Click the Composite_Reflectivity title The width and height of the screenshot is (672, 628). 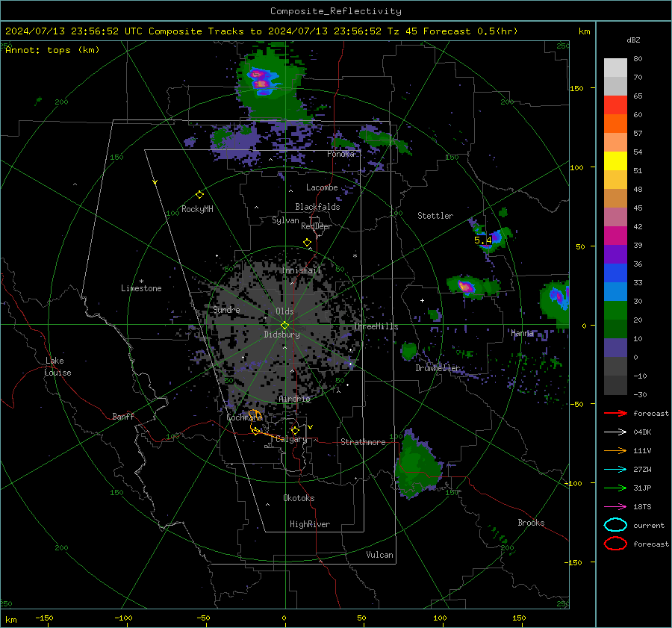(336, 11)
